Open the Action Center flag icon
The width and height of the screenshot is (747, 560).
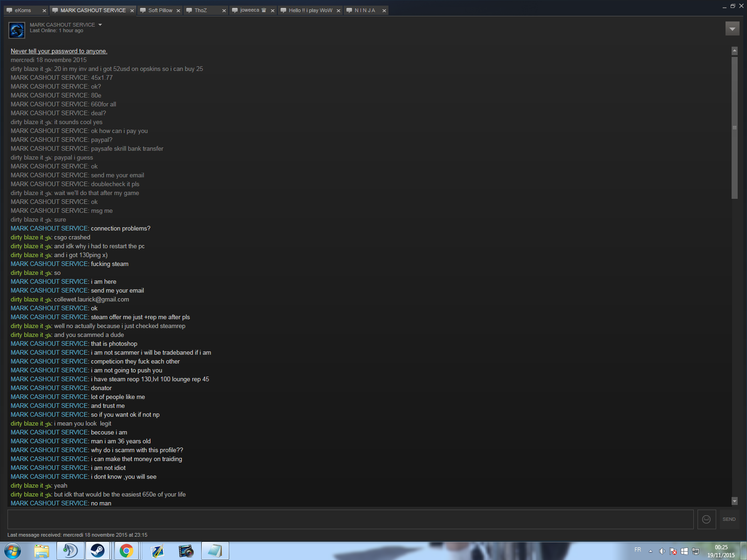coord(673,551)
